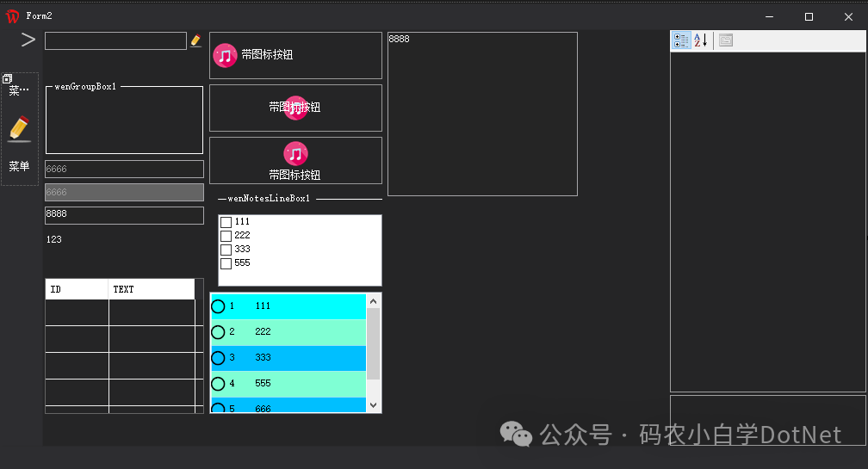Click the large pencil icon in left sidebar
The image size is (868, 469).
coord(19,129)
